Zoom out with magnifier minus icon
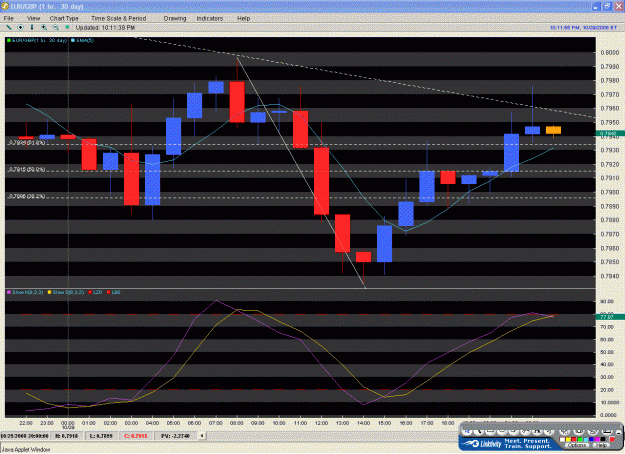This screenshot has height=454, width=625. pyautogui.click(x=55, y=28)
